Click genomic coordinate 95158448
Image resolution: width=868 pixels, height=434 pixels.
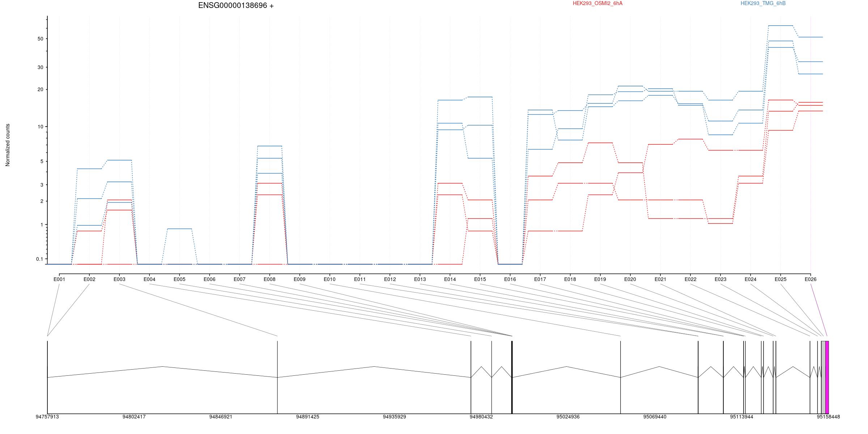(x=829, y=417)
